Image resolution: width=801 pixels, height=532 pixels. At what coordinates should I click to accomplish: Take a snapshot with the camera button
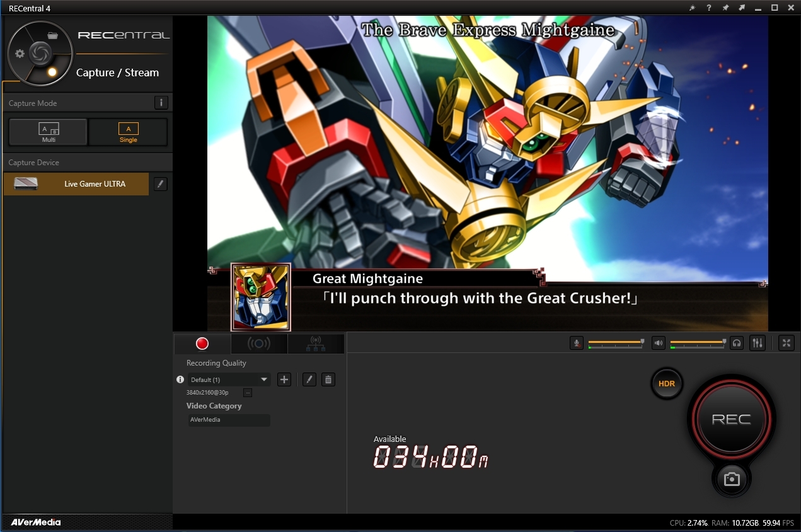pyautogui.click(x=731, y=480)
